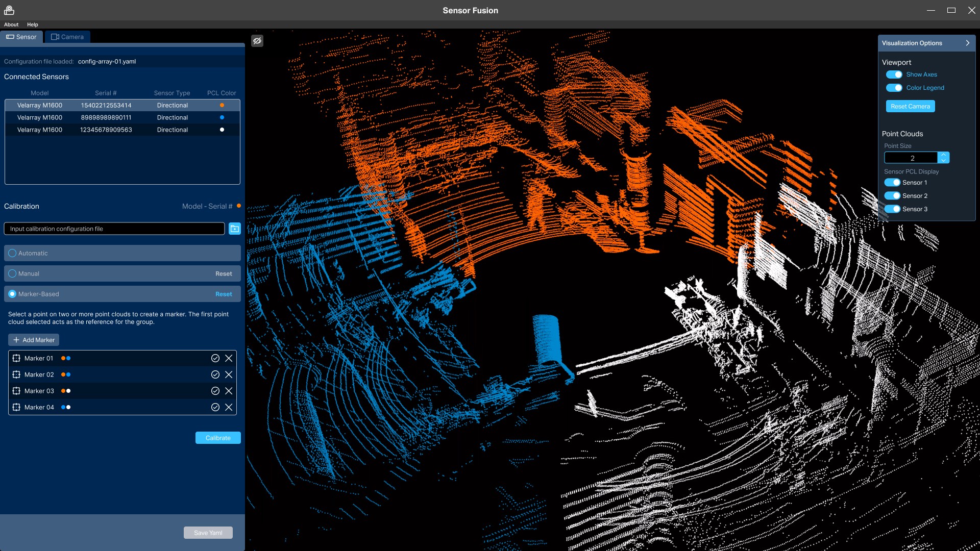Delete Marker 03 with its X icon

(229, 391)
